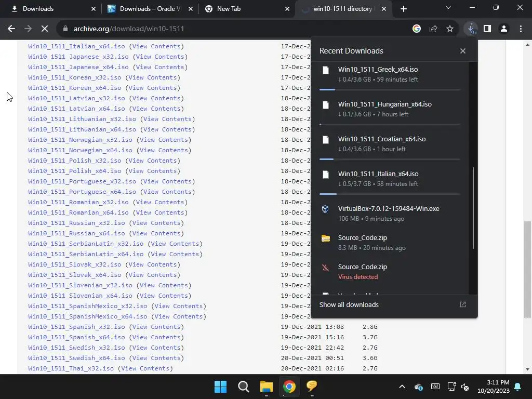This screenshot has width=532, height=399.
Task: Click the downloads popup scrollbar
Action: [473, 208]
